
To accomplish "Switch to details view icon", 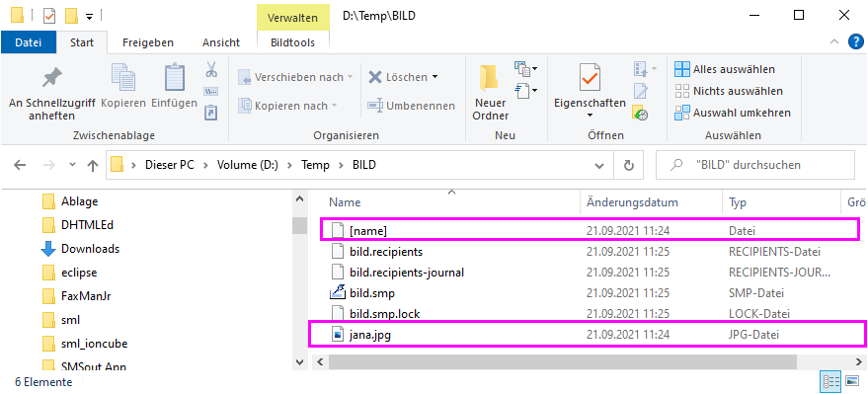I will pos(831,381).
